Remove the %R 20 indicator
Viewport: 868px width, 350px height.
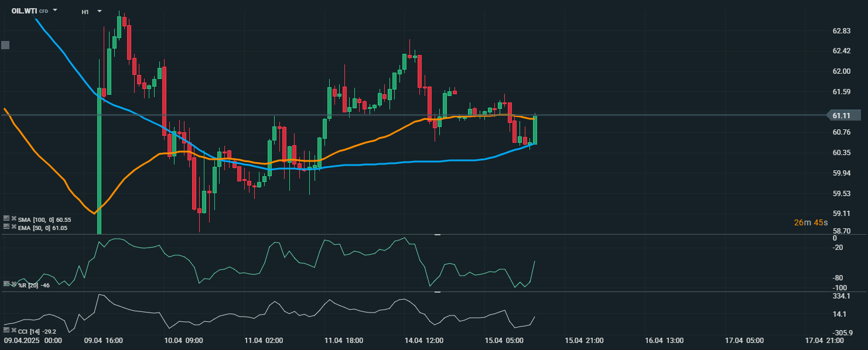click(14, 284)
